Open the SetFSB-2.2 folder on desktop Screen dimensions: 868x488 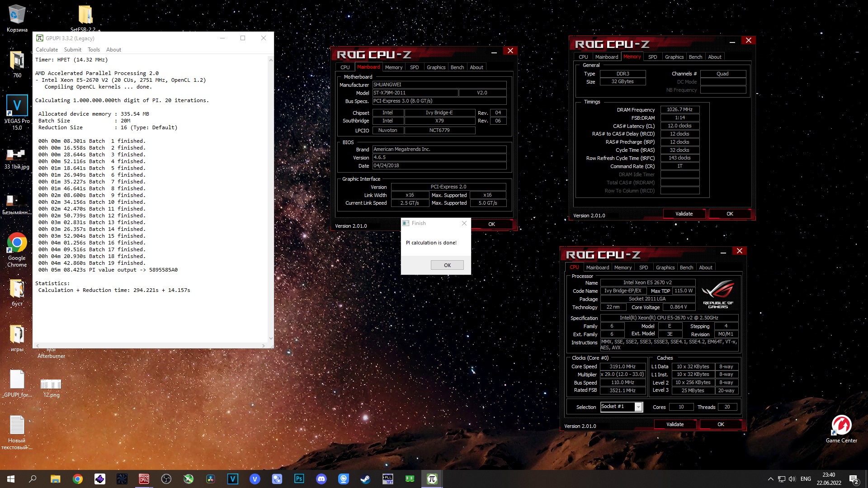pyautogui.click(x=85, y=18)
